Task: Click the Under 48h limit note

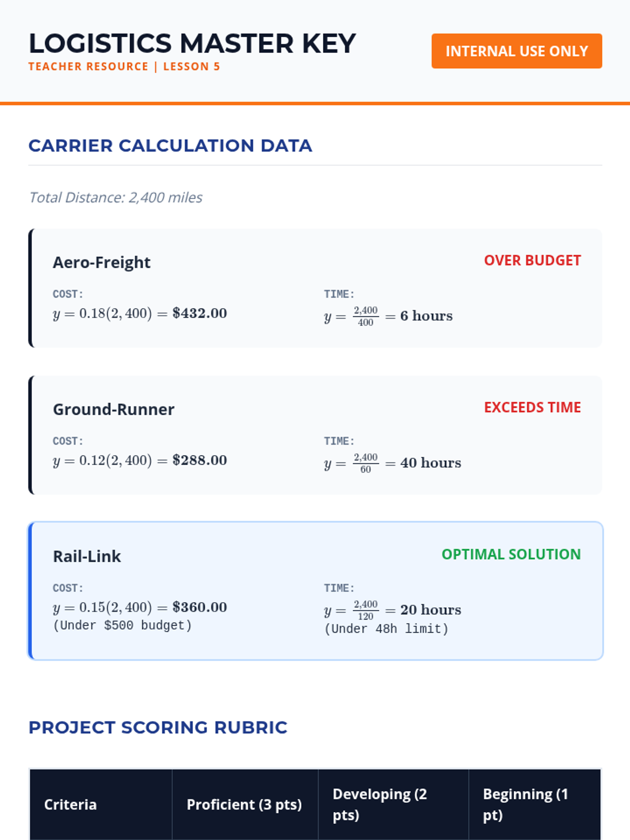Action: [x=386, y=629]
